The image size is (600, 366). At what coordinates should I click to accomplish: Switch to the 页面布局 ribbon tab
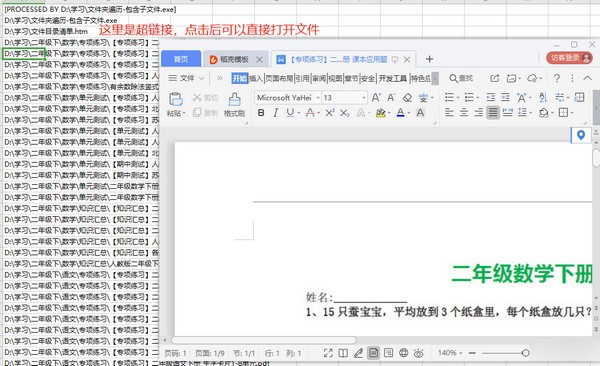pos(279,78)
